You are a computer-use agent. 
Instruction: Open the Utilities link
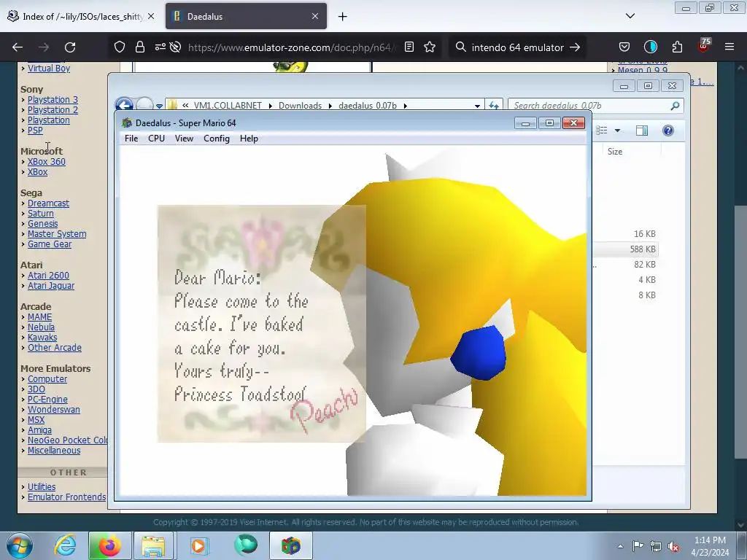(42, 486)
